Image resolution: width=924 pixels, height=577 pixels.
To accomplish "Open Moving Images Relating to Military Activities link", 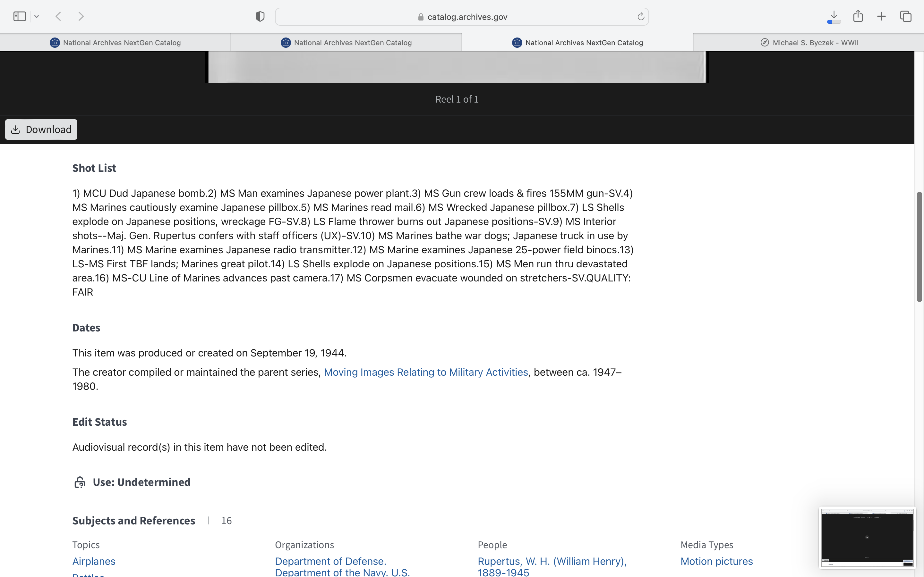I will pyautogui.click(x=426, y=372).
